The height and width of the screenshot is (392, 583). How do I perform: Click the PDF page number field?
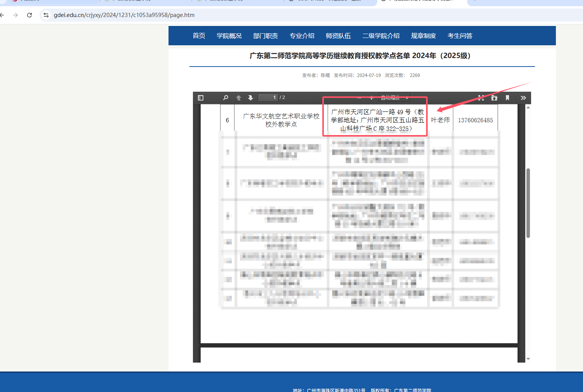(x=268, y=98)
